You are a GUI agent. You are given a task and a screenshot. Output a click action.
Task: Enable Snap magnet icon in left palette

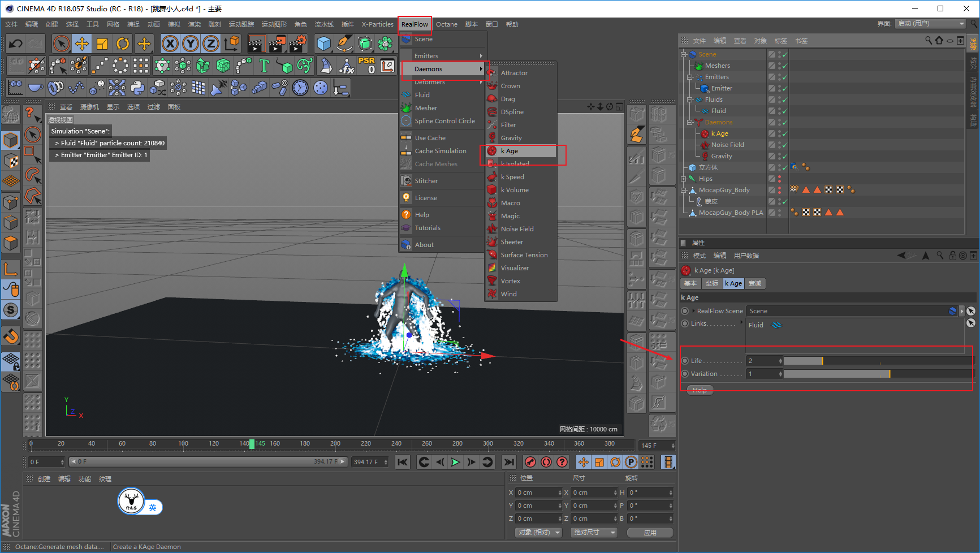[11, 336]
